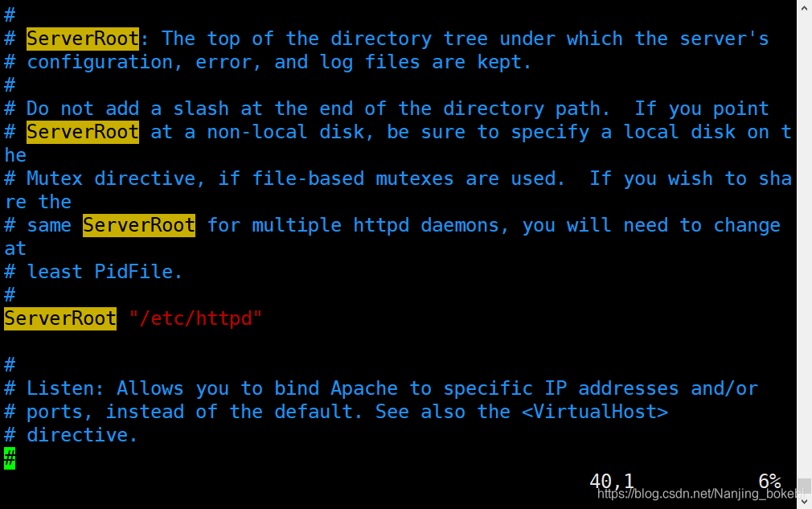
Task: Click the red "/etc/httpd" path string
Action: (x=195, y=318)
